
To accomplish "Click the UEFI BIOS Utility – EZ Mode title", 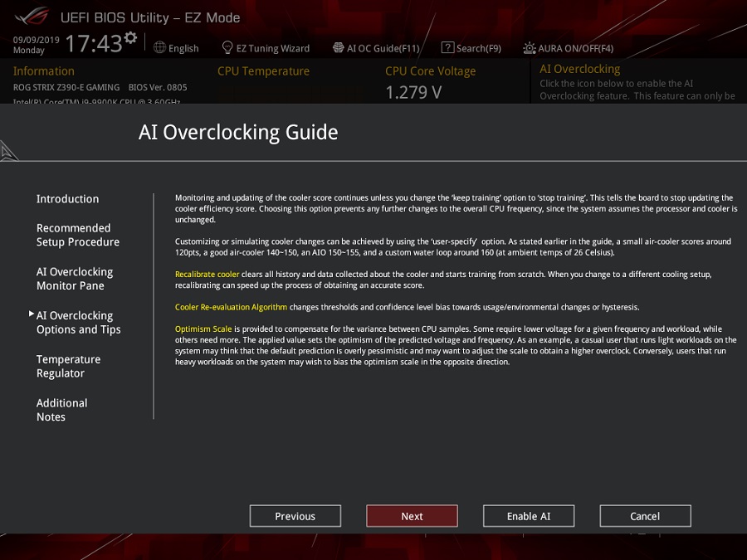I will [x=150, y=17].
